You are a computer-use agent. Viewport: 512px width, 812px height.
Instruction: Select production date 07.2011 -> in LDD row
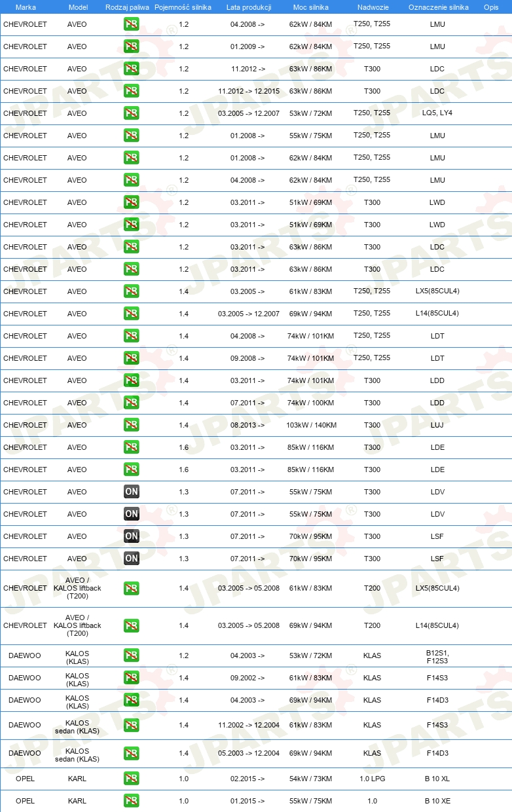247,403
